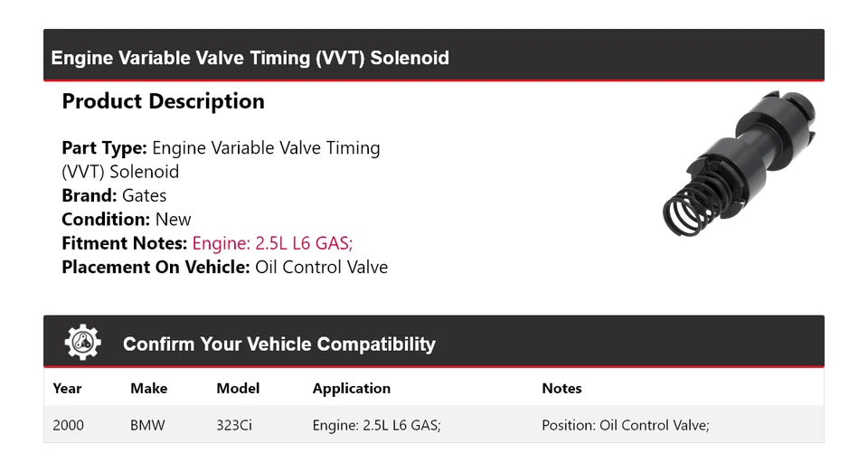
Task: Click the Condition: New line
Action: 127,219
